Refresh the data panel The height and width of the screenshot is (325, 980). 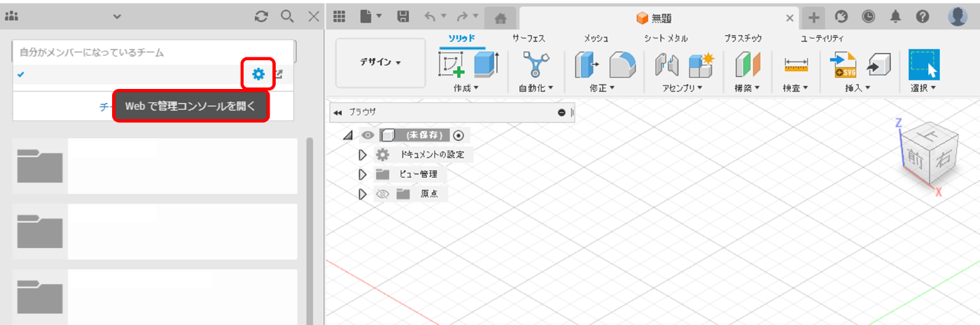coord(261,16)
